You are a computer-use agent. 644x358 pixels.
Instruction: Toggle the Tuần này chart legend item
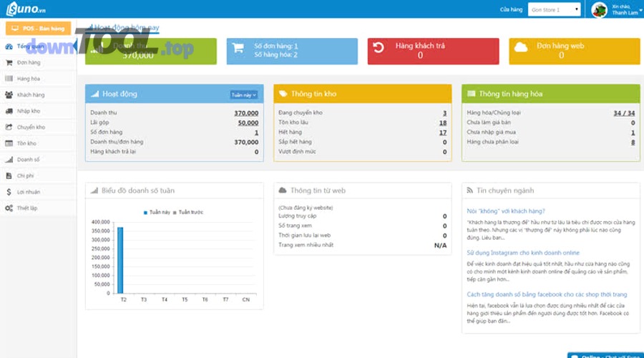[156, 213]
